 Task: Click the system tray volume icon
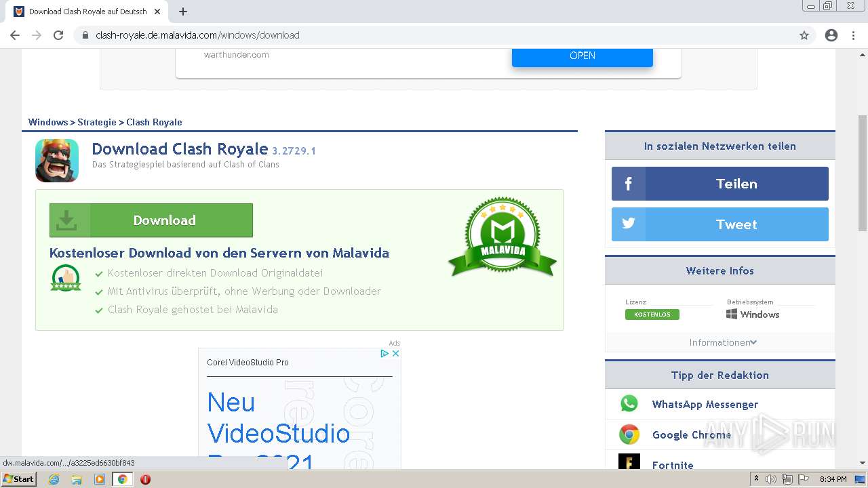click(771, 479)
